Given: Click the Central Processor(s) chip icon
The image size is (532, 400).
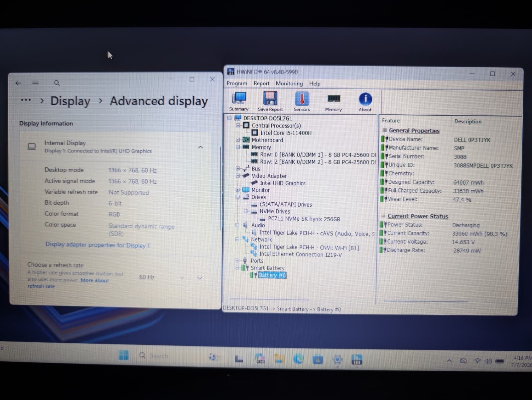Looking at the screenshot, I should [246, 125].
